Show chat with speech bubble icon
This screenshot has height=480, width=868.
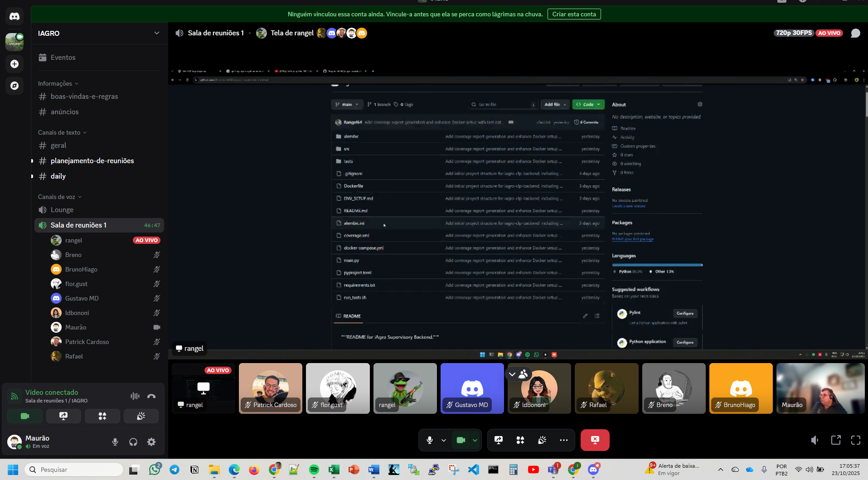855,33
